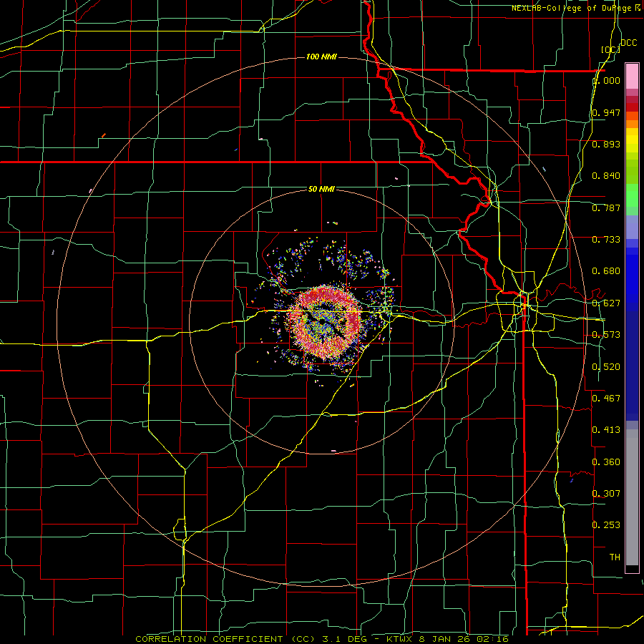Pick the bright green color band on the scale
The width and height of the screenshot is (644, 644).
(632, 195)
